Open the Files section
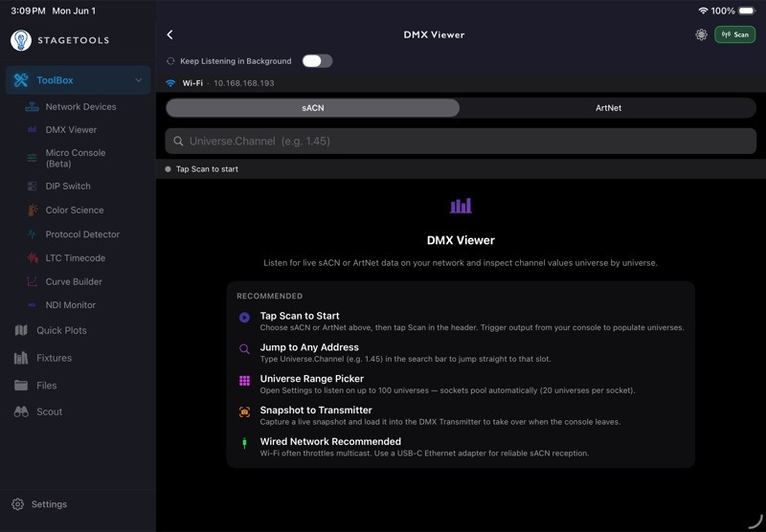766x532 pixels. click(46, 385)
